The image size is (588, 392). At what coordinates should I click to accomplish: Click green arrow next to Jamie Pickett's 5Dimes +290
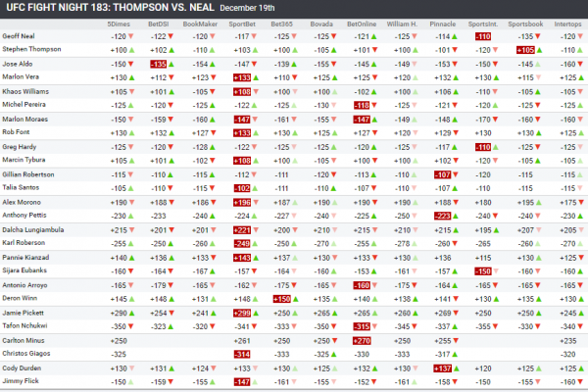(x=131, y=314)
